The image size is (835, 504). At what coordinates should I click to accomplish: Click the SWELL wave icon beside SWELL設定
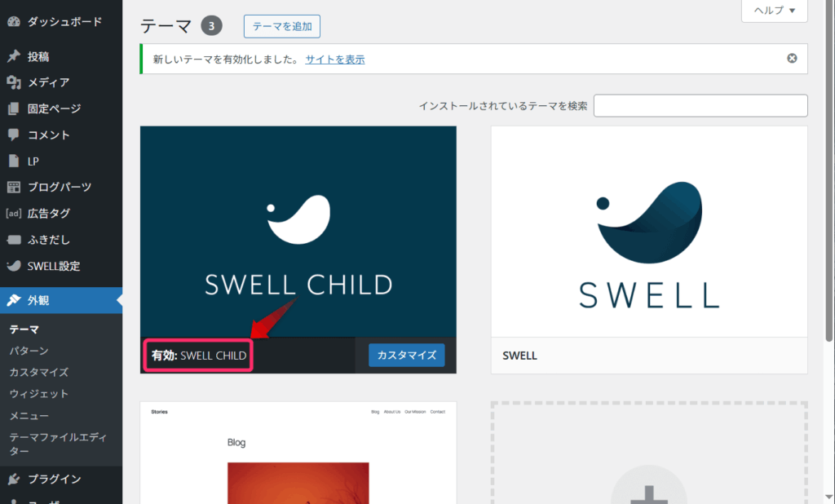coord(14,266)
